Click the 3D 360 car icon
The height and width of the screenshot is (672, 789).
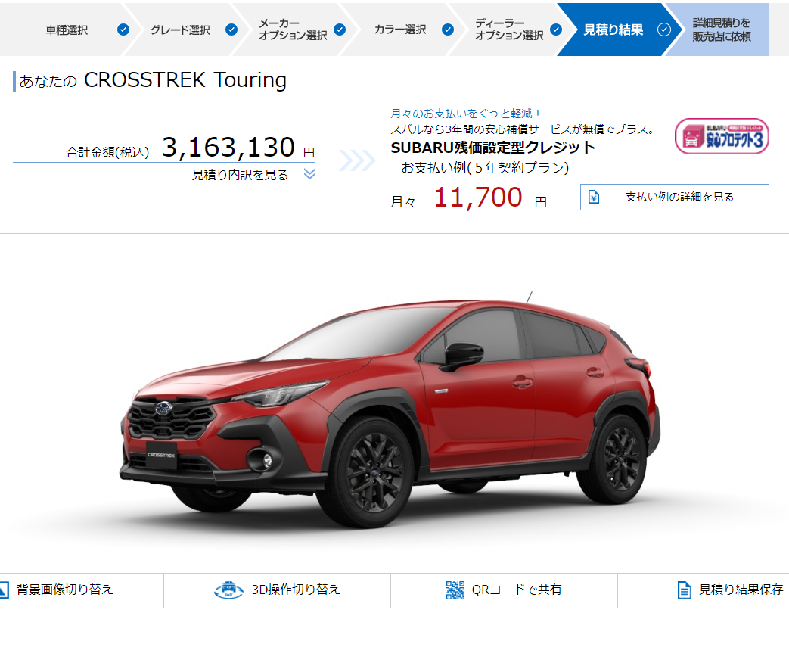tap(228, 590)
